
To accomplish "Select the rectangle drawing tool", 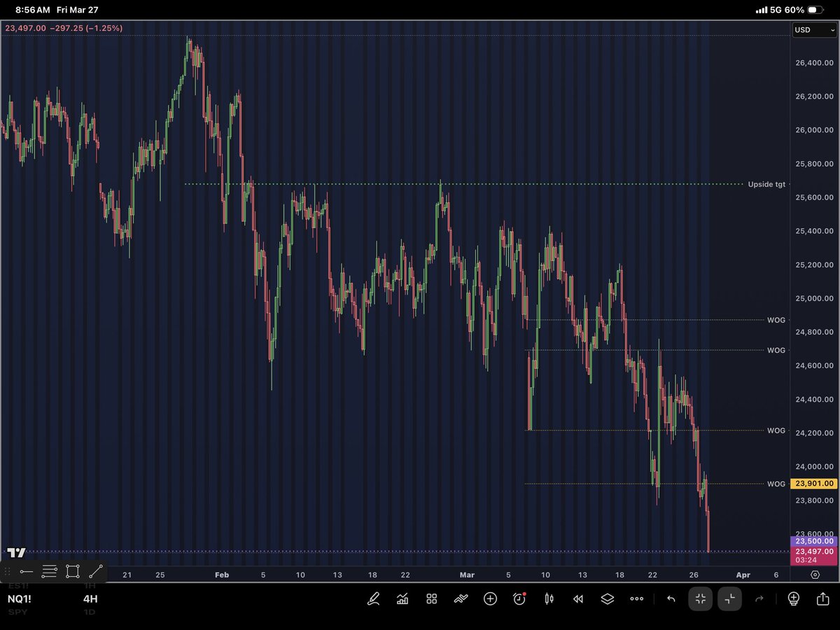I will click(73, 571).
